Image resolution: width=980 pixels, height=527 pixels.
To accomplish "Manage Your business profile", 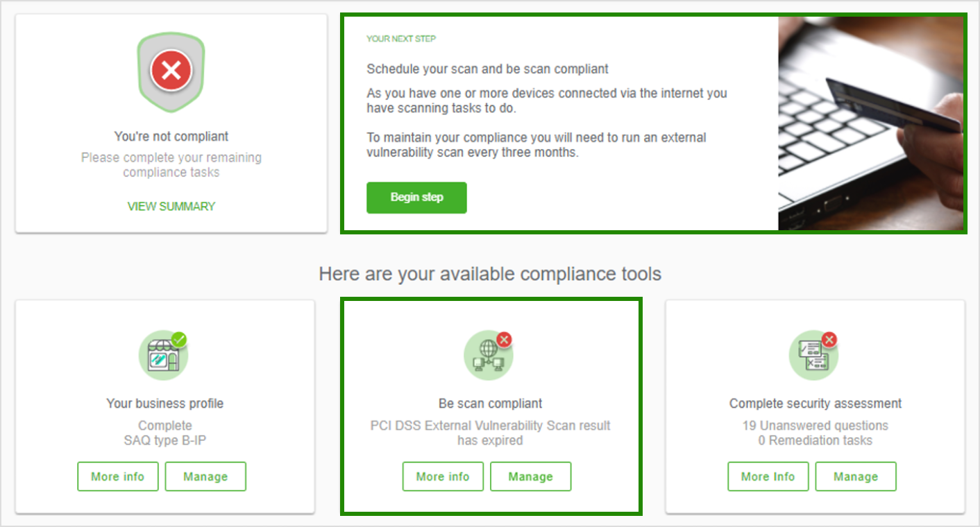I will point(205,476).
